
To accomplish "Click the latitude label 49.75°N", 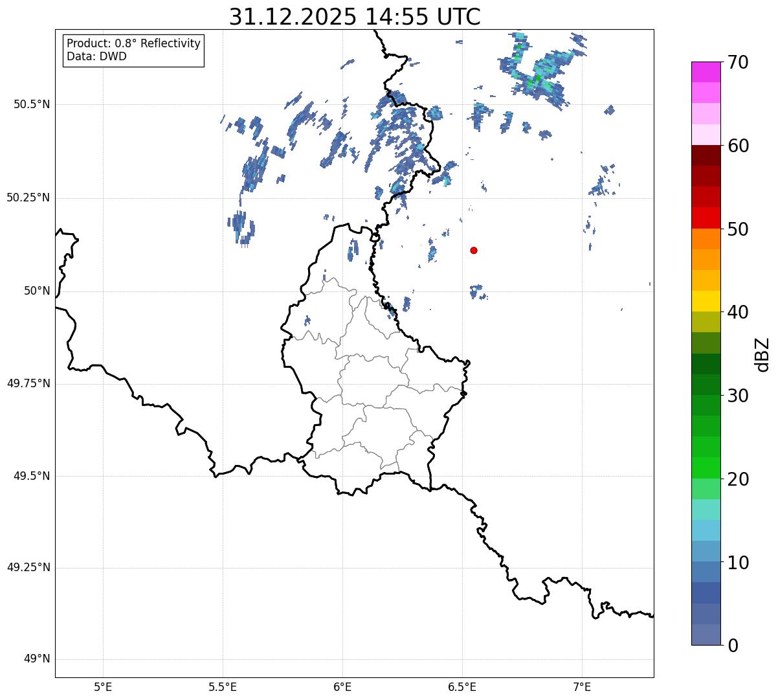I will (28, 383).
